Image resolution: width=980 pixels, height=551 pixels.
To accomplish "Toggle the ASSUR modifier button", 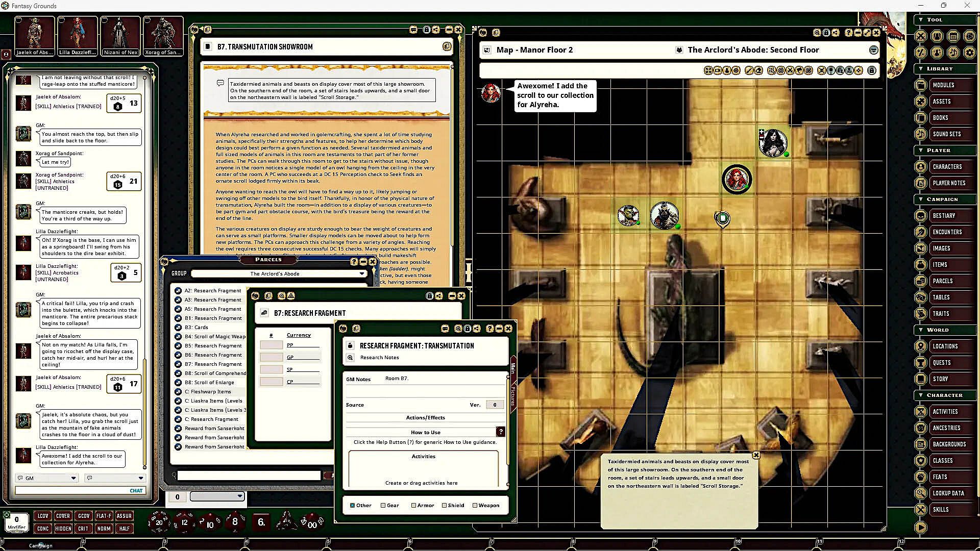I will coord(124,516).
